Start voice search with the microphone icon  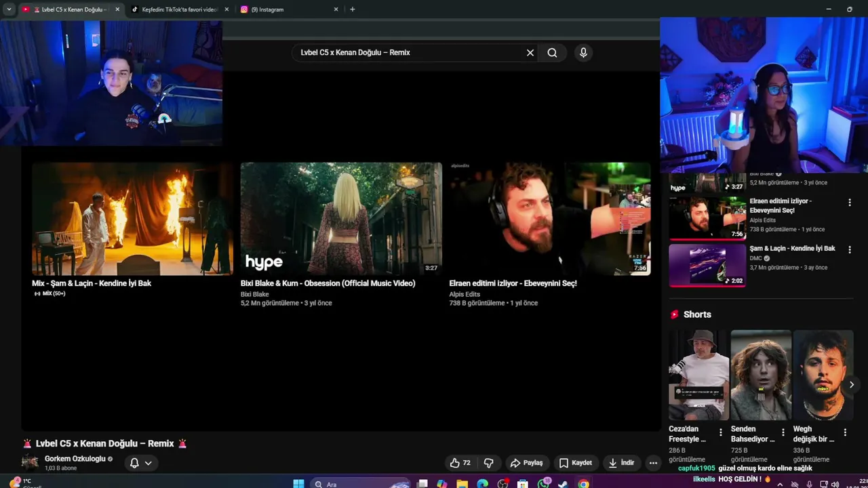[583, 53]
